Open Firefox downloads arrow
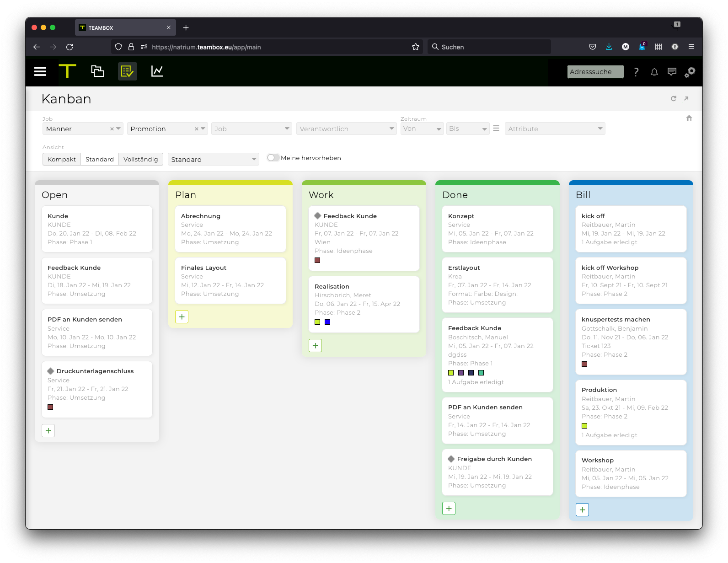The image size is (728, 563). click(609, 47)
